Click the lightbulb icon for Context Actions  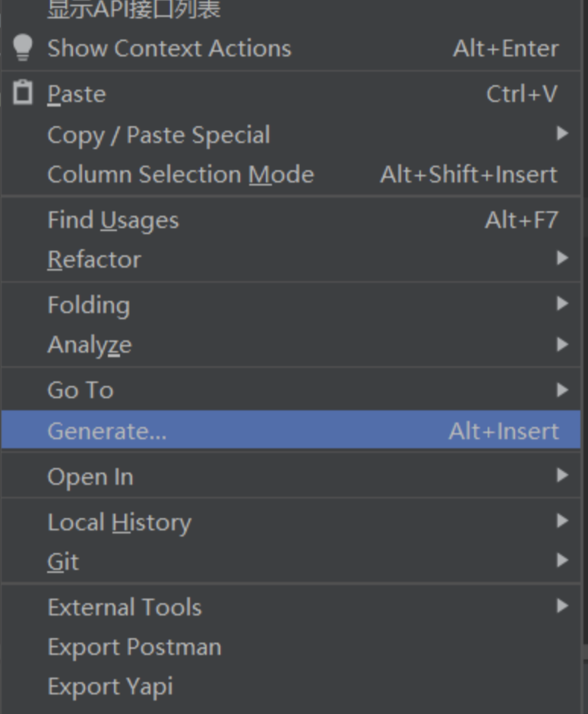tap(23, 48)
